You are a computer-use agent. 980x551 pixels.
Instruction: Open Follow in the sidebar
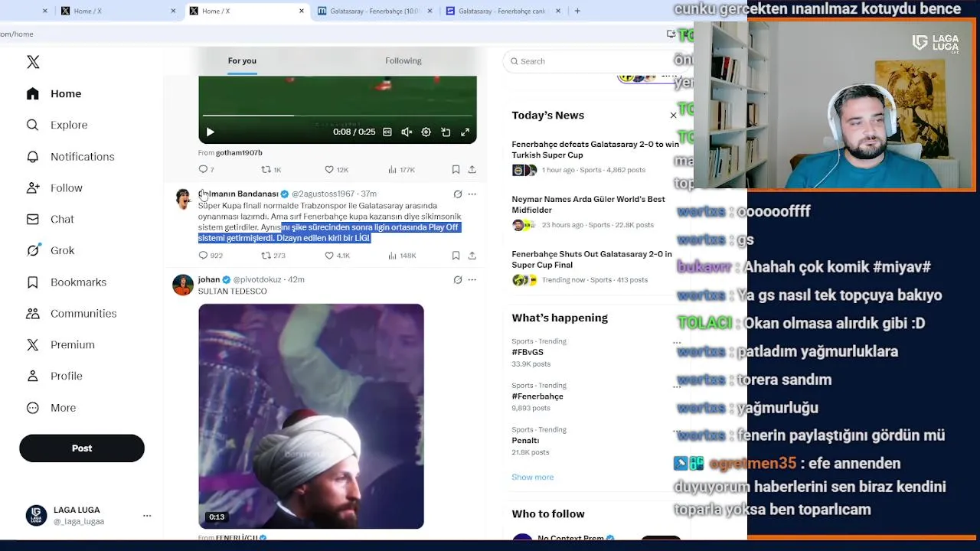[x=54, y=187]
